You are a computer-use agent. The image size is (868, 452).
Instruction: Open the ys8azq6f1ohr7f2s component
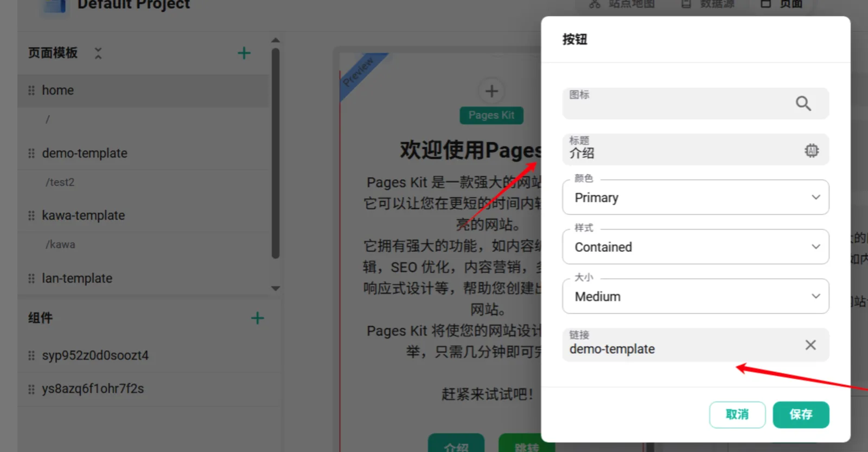(150, 389)
